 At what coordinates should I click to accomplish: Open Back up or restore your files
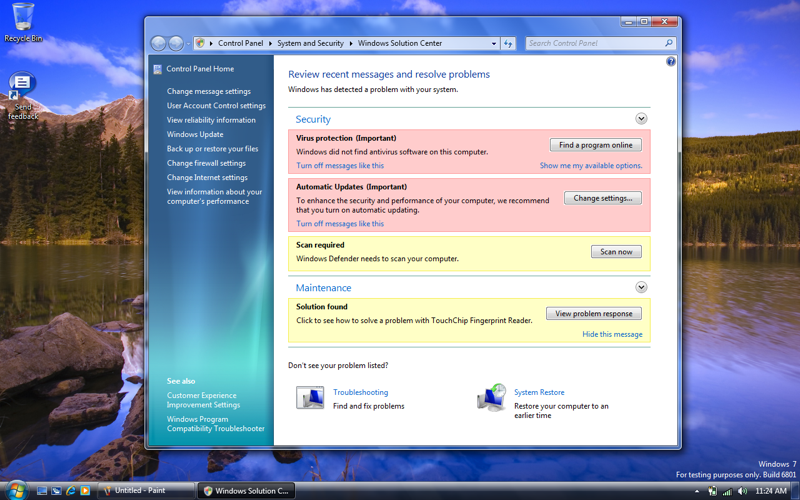[212, 148]
